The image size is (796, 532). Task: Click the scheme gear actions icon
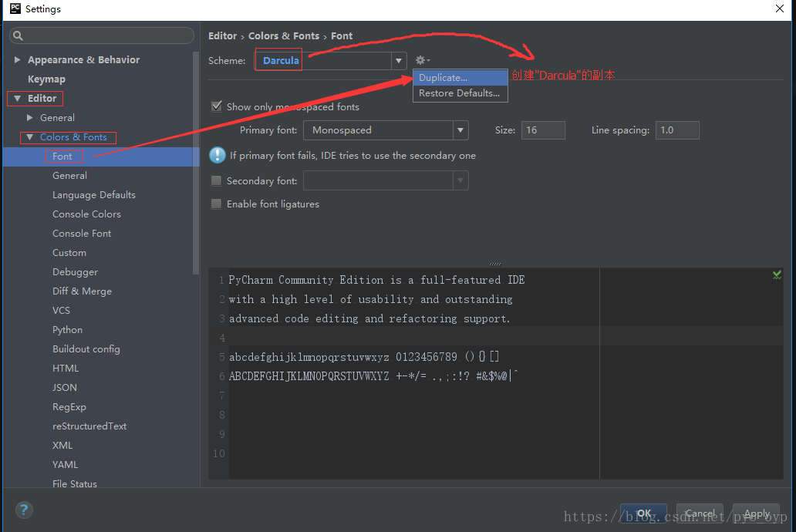pyautogui.click(x=423, y=60)
